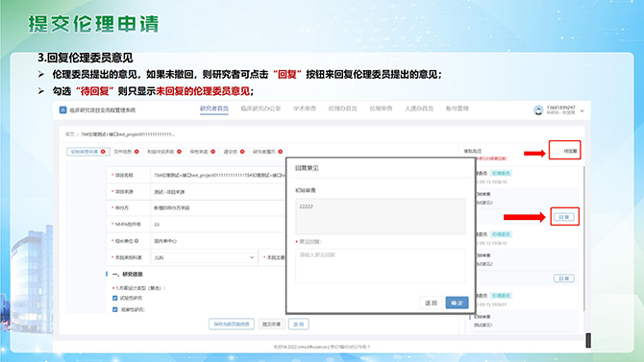Image resolution: width=644 pixels, height=362 pixels.
Task: Open 伦理办首页 in top navigation
Action: click(x=342, y=109)
